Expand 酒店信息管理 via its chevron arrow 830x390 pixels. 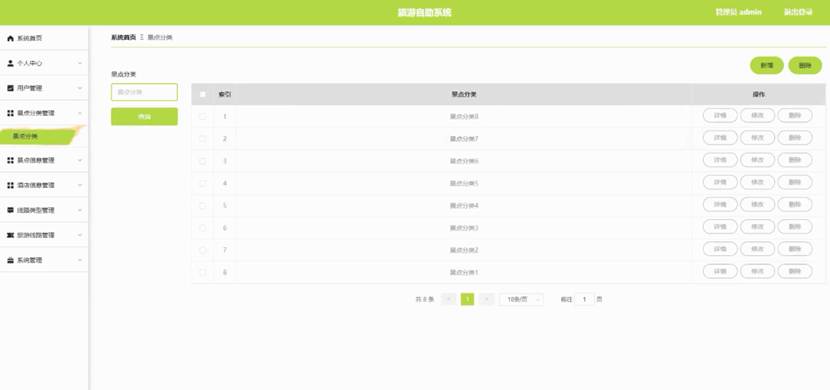pyautogui.click(x=80, y=185)
